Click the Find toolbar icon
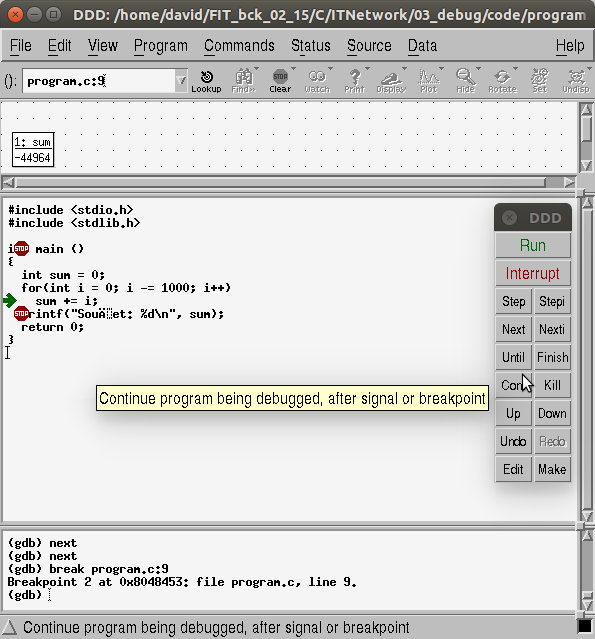The height and width of the screenshot is (639, 595). (244, 81)
